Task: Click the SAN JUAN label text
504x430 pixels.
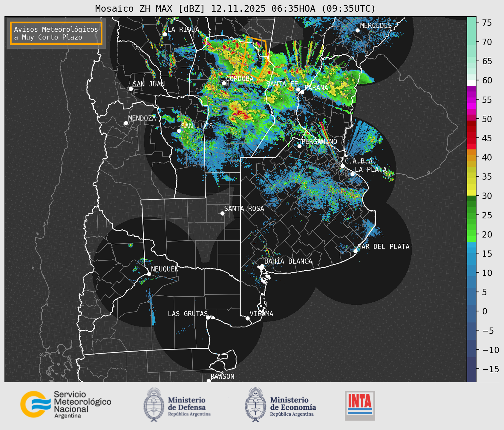Action: click(149, 84)
